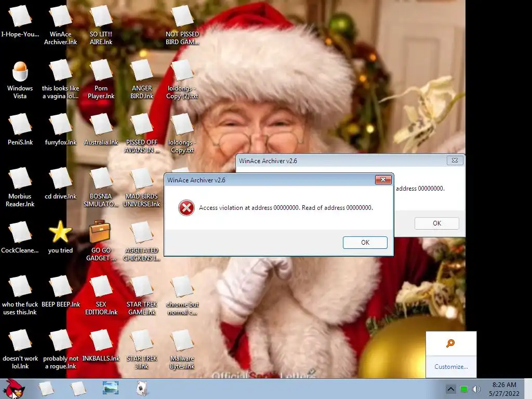Viewport: 532px width, 399px height.
Task: Select the STAR TREK GAME.lnk icon
Action: 142,296
